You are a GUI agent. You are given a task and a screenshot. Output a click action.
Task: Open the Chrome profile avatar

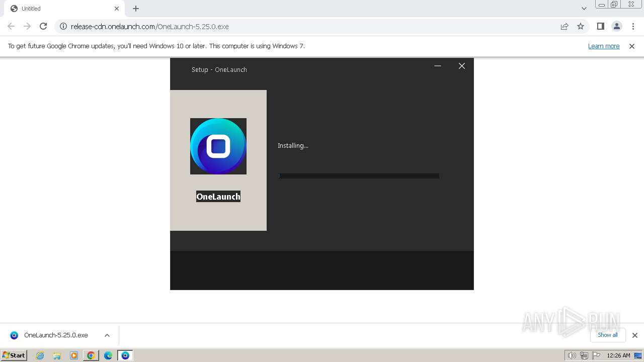click(x=616, y=26)
